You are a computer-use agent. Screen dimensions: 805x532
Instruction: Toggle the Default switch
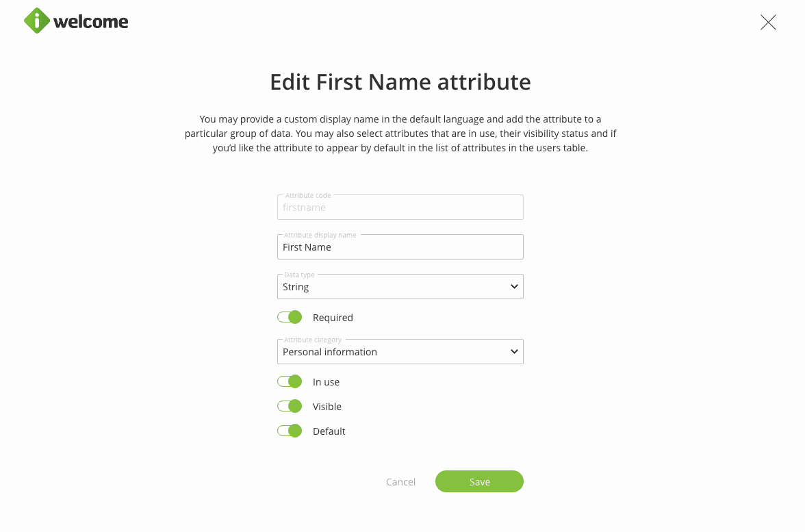pos(290,431)
